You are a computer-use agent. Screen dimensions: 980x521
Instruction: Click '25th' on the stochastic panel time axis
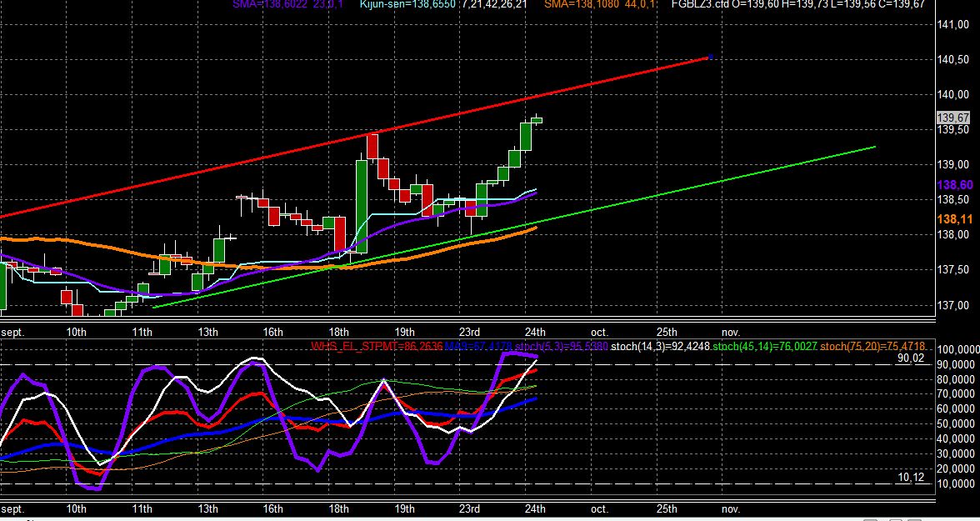667,508
